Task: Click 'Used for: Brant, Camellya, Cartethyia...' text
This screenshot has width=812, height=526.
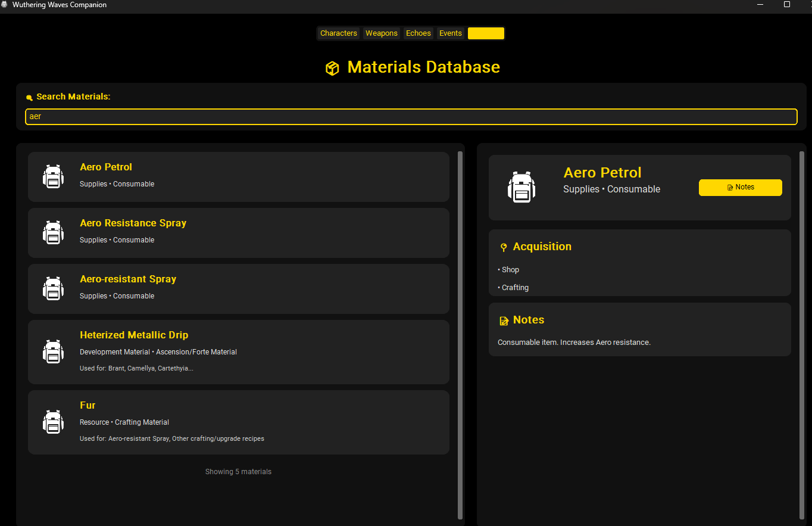Action: tap(136, 369)
